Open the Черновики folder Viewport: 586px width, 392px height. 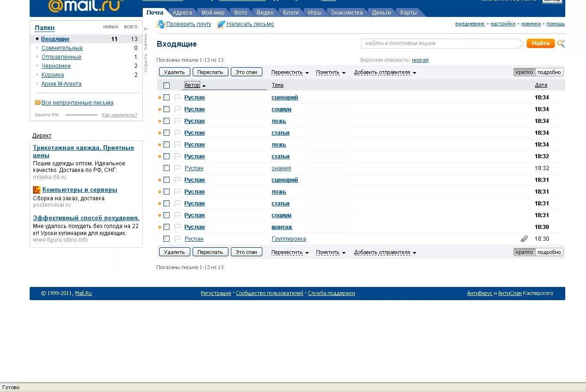tap(56, 66)
